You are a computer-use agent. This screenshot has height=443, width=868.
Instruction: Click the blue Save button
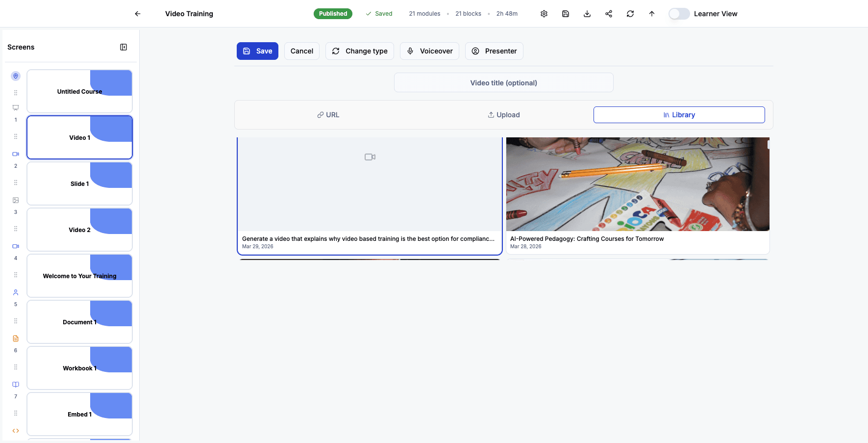(x=257, y=51)
